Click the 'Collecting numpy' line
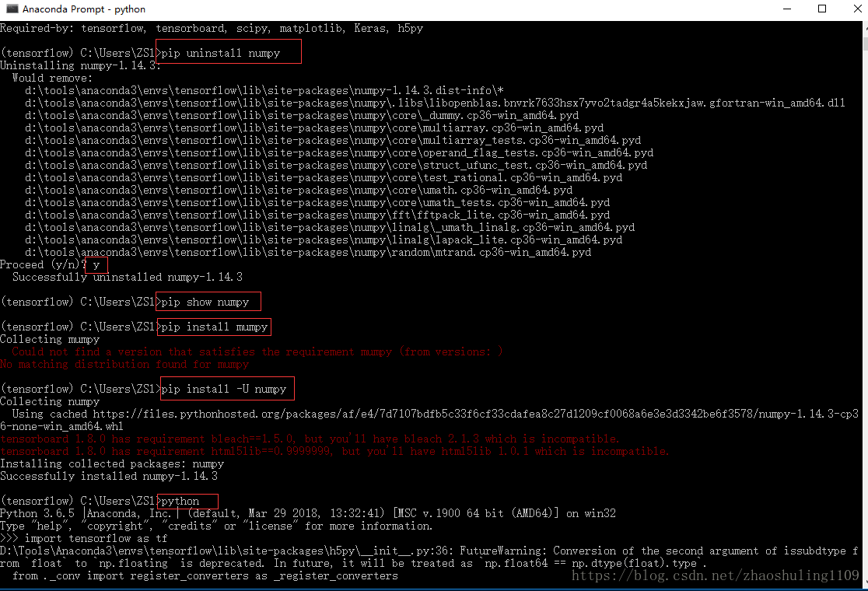The width and height of the screenshot is (868, 591). [x=50, y=402]
